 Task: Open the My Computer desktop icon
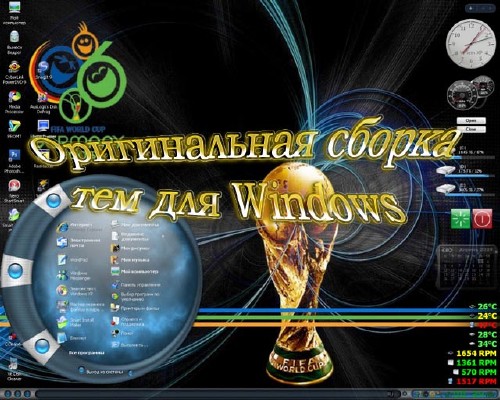pos(14,13)
